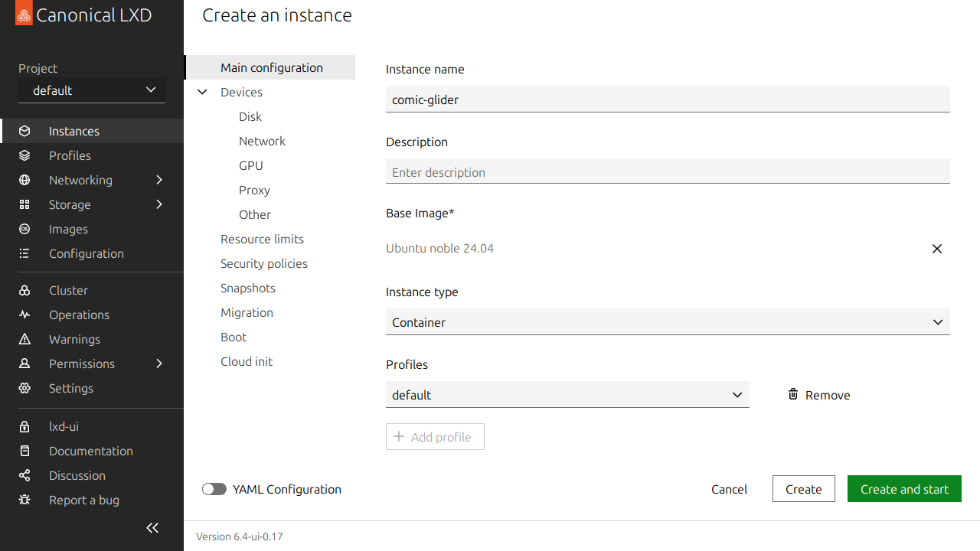Open the Resource limits section

click(262, 239)
